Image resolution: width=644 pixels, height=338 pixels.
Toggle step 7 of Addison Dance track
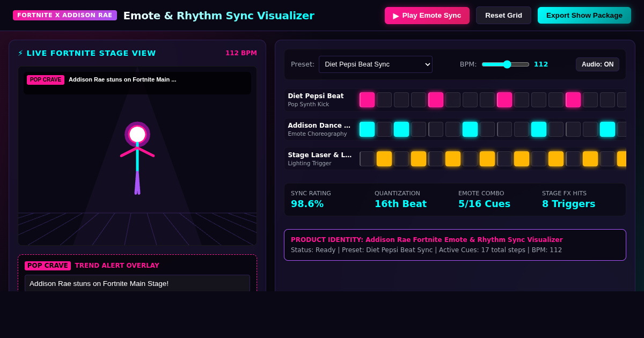[x=470, y=129]
